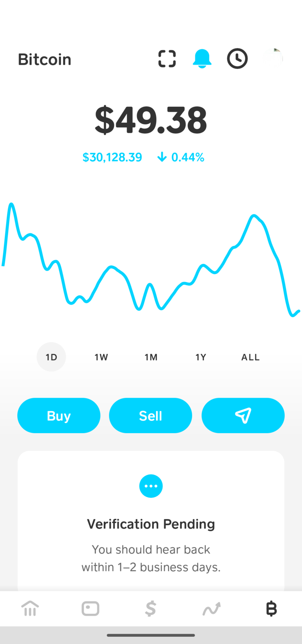Screen dimensions: 302x644
Task: Open the QR code scanner icon
Action: [167, 59]
